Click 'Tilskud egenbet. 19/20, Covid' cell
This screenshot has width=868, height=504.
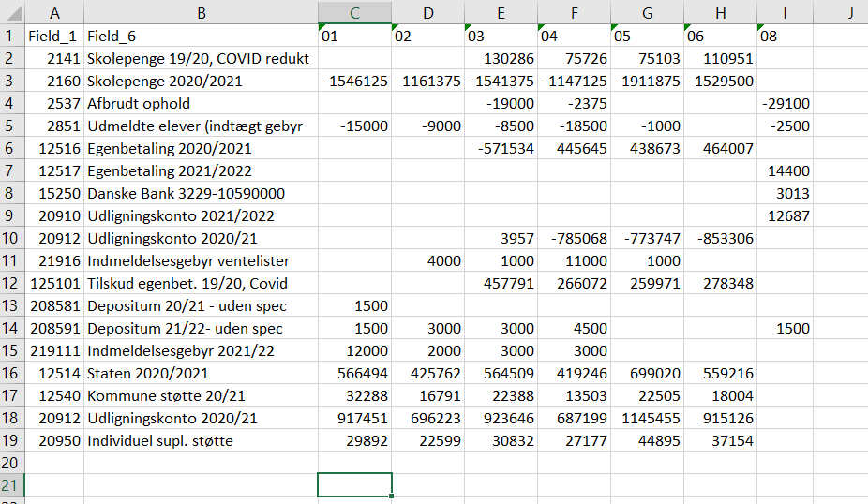coord(201,283)
